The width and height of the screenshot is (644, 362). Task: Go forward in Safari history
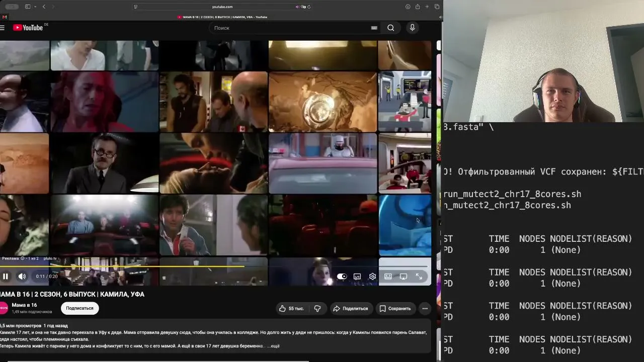[x=53, y=7]
